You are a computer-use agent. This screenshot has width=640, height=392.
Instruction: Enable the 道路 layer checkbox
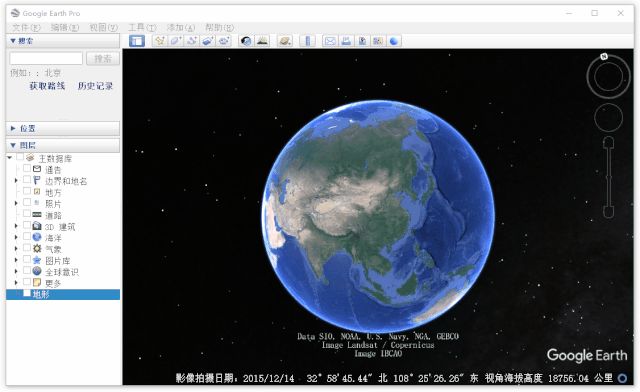[27, 214]
